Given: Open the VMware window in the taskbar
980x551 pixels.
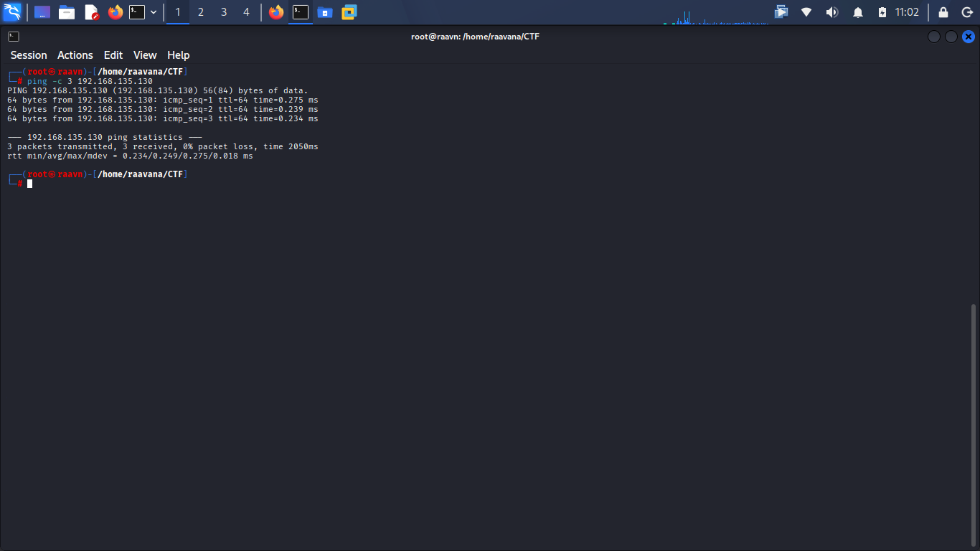Looking at the screenshot, I should coord(349,12).
